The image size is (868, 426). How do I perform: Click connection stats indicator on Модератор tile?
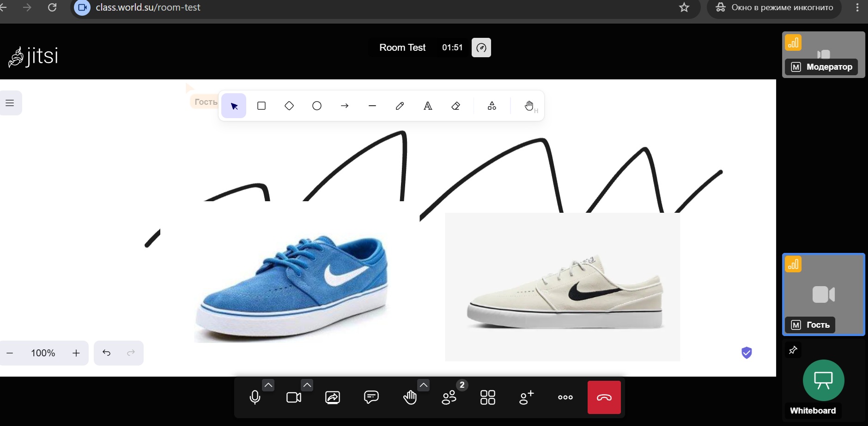[793, 43]
